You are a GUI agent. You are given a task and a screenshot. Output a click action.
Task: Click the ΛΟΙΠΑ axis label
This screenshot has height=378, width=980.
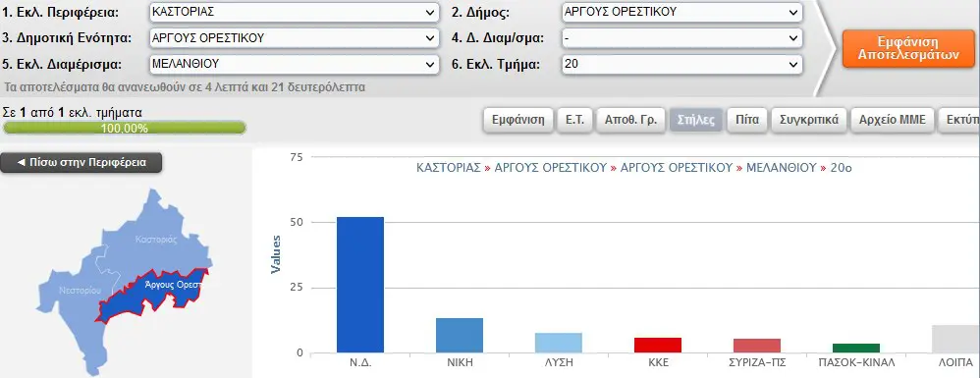click(x=956, y=362)
